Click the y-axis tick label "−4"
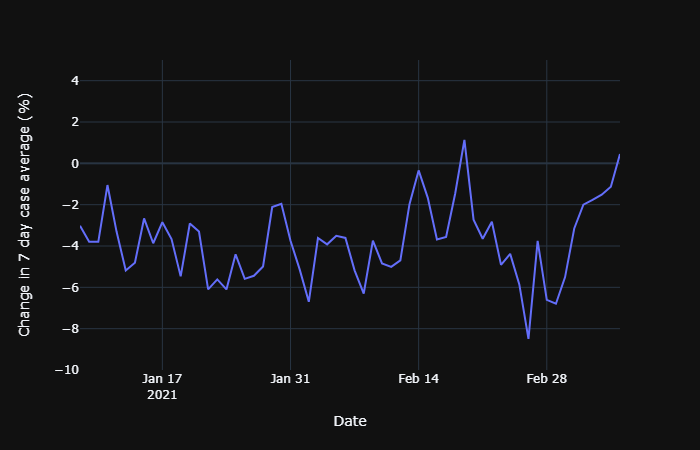The height and width of the screenshot is (450, 700). coord(71,246)
